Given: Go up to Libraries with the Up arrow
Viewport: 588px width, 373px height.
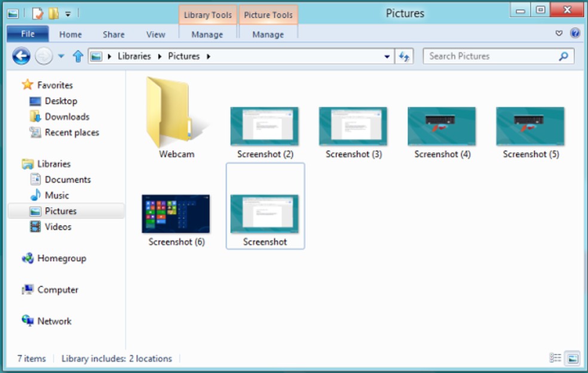Looking at the screenshot, I should pyautogui.click(x=77, y=56).
